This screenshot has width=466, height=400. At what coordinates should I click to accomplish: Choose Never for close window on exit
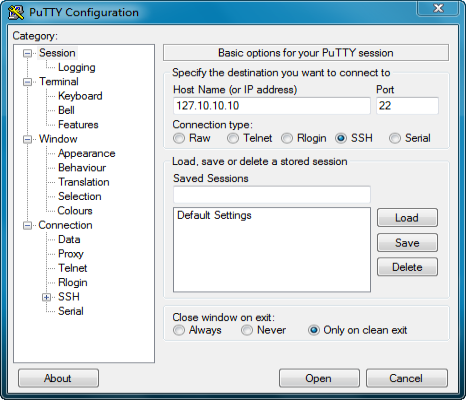click(247, 330)
